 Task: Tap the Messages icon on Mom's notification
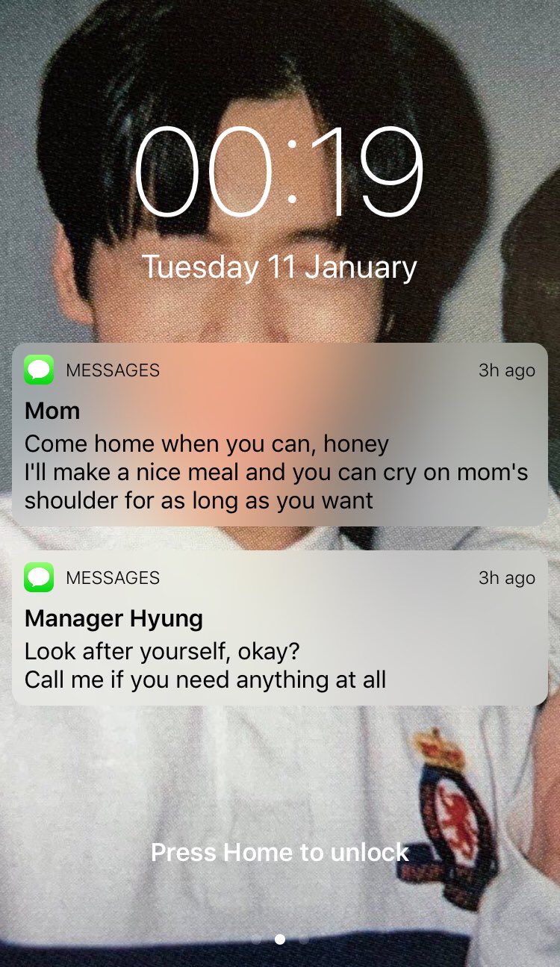tap(39, 370)
